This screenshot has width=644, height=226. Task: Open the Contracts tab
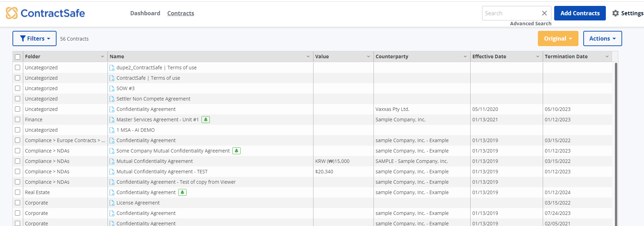pos(181,13)
